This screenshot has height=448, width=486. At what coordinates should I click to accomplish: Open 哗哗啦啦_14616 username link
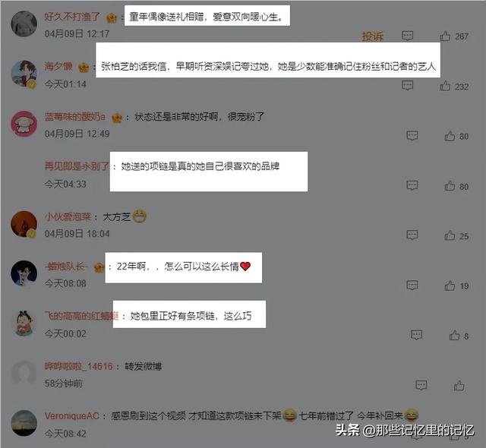(x=78, y=366)
